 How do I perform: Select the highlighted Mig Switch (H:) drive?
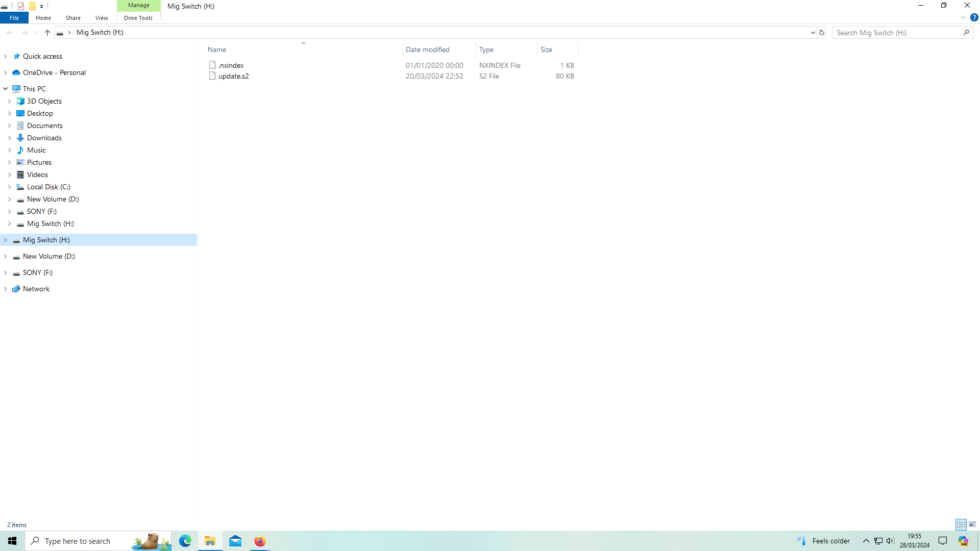point(99,240)
